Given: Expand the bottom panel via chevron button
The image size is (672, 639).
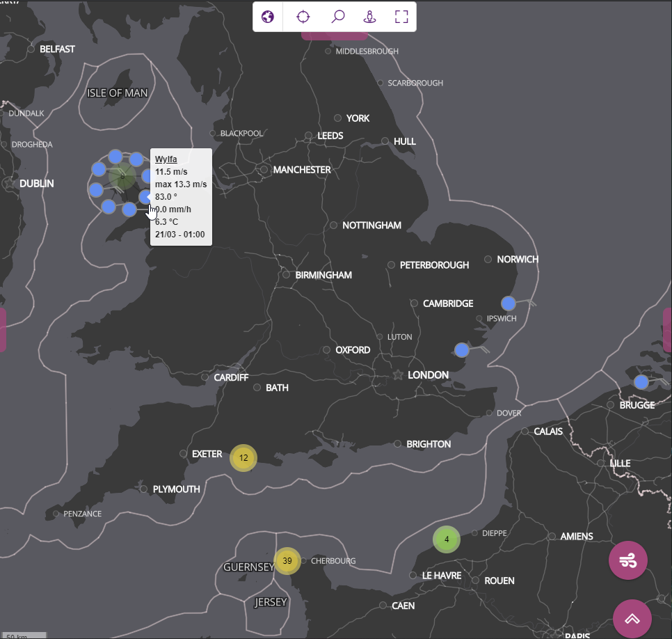Looking at the screenshot, I should tap(632, 618).
